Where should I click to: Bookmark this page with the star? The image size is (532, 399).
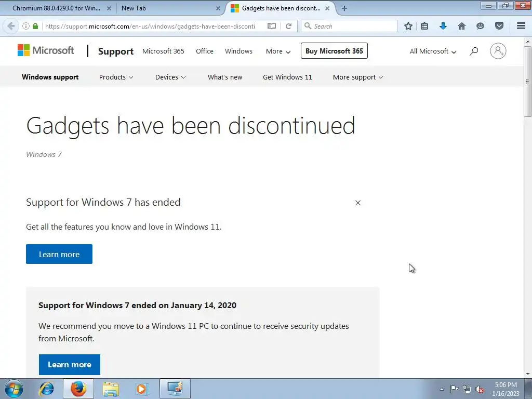(408, 26)
